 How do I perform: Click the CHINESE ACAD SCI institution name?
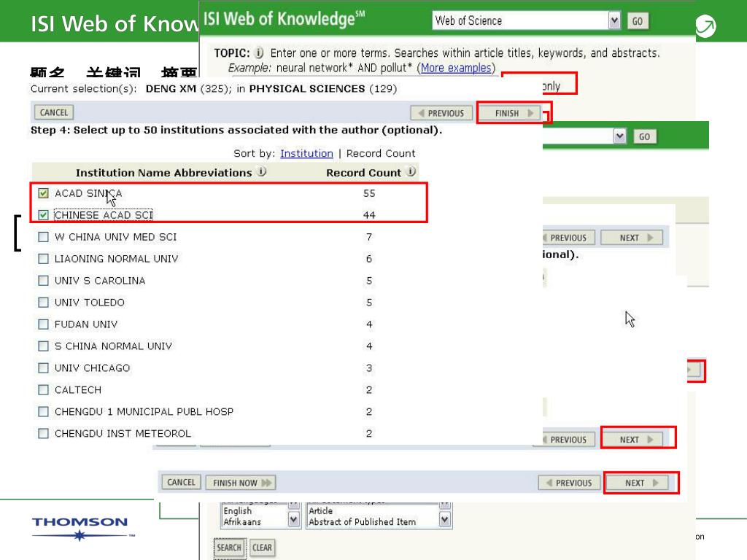pos(104,215)
